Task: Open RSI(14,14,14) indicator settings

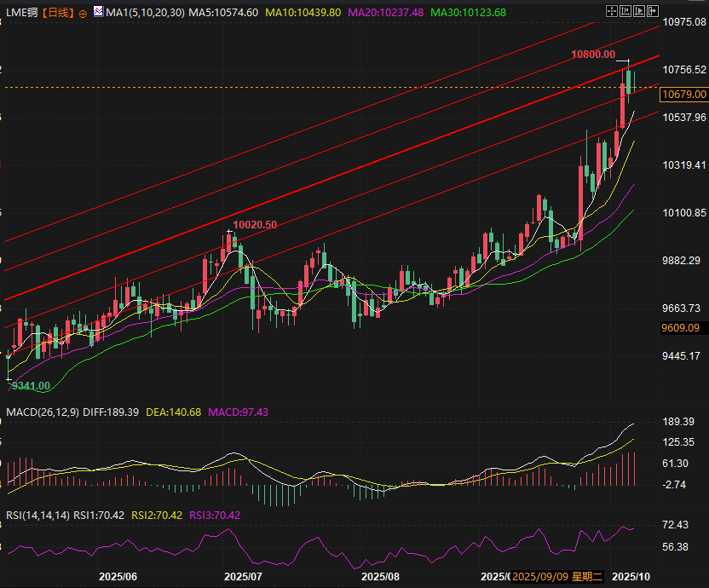Action: pos(36,515)
